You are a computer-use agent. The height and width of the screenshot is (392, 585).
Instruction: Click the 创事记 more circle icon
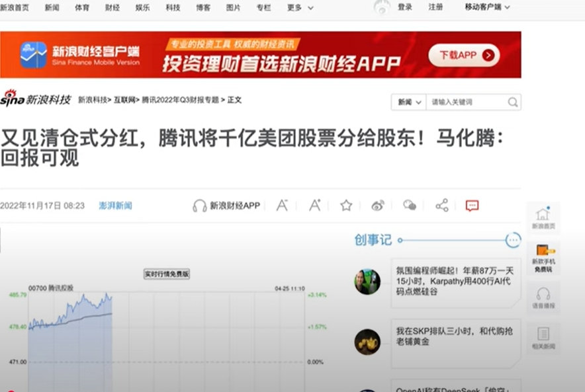pyautogui.click(x=513, y=240)
